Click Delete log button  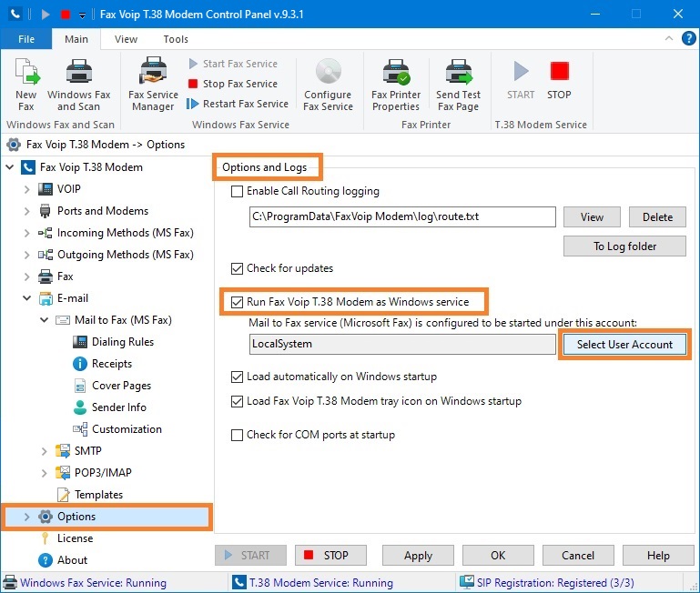pyautogui.click(x=657, y=217)
